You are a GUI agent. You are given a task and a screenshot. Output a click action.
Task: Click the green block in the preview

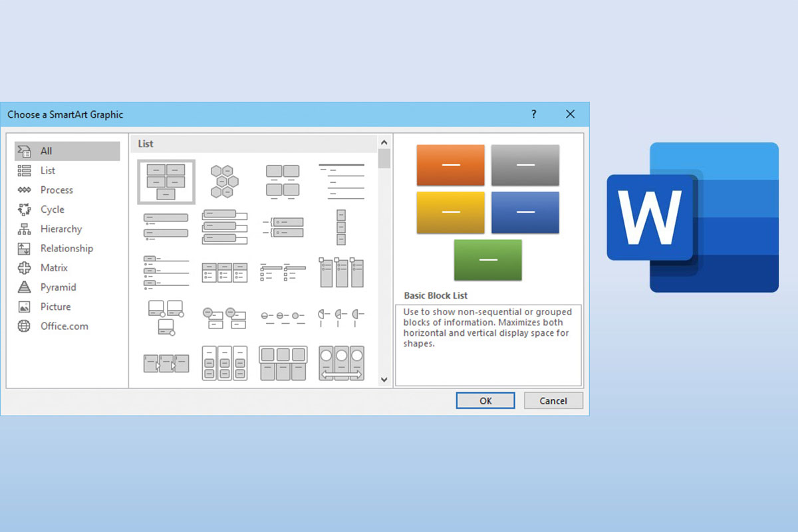pyautogui.click(x=488, y=260)
